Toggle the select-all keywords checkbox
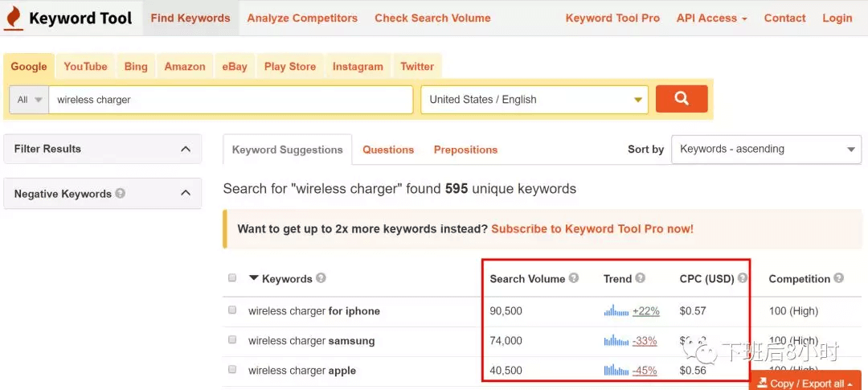Viewport: 868px width, 390px height. 232,278
